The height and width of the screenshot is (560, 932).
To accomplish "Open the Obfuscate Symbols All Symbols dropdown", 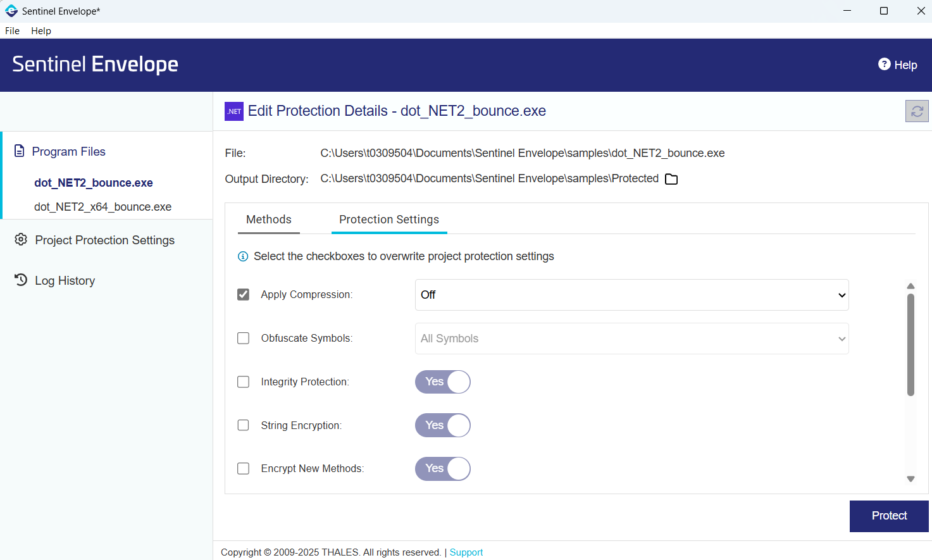I will coord(631,339).
